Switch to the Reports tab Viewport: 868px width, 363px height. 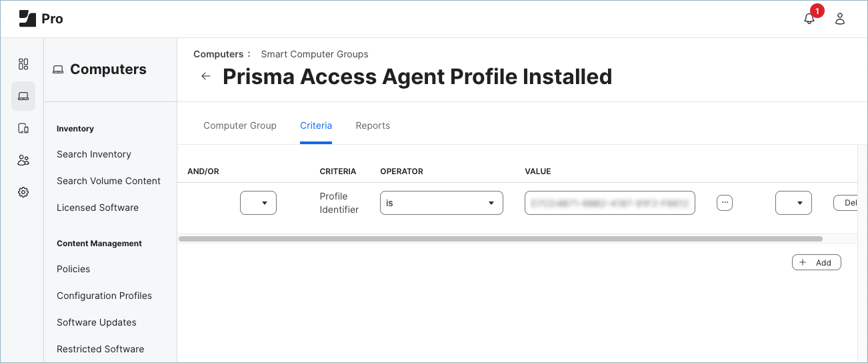373,125
